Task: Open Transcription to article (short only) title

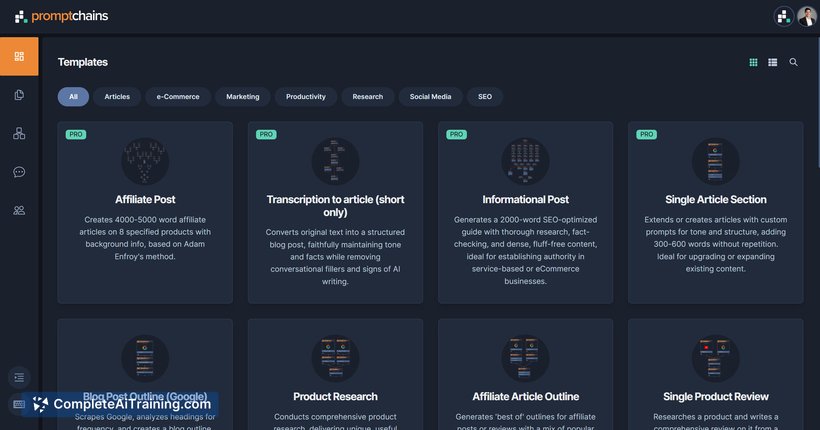Action: point(335,206)
